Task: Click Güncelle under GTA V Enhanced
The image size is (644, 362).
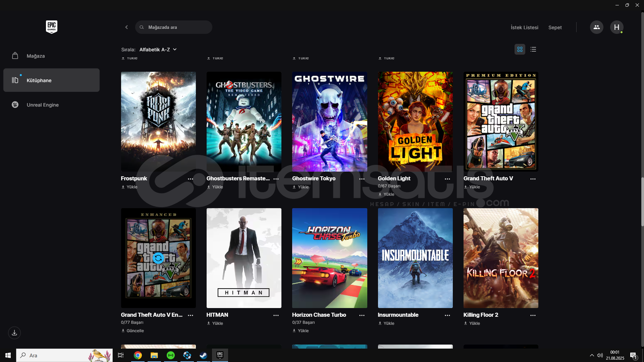Action: click(132, 331)
